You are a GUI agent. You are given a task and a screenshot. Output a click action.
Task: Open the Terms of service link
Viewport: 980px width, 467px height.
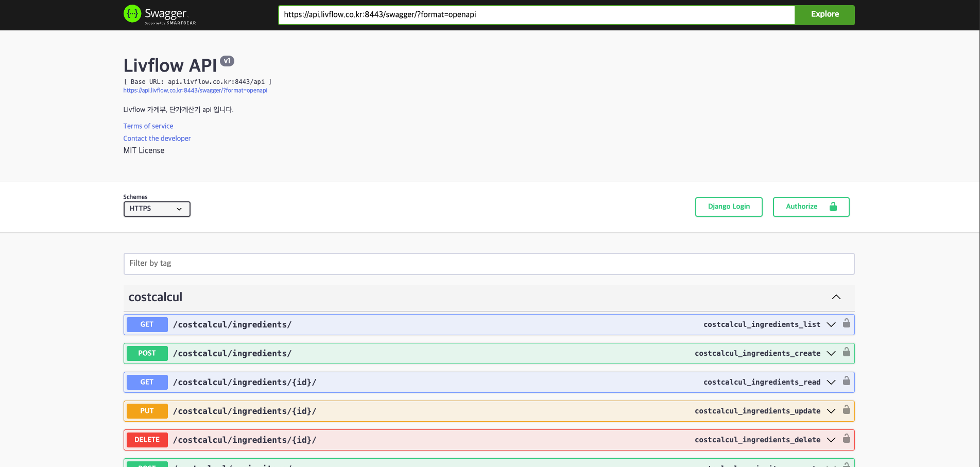(x=148, y=126)
